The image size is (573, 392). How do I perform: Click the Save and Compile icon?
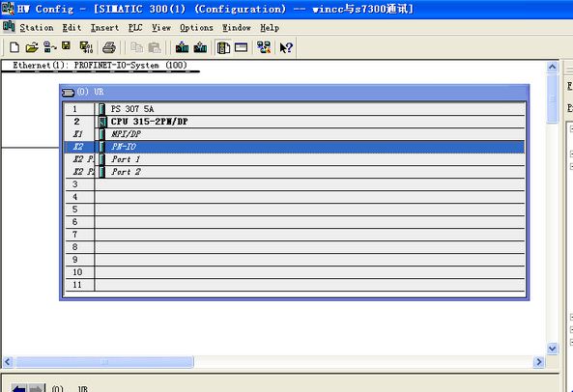coord(86,47)
